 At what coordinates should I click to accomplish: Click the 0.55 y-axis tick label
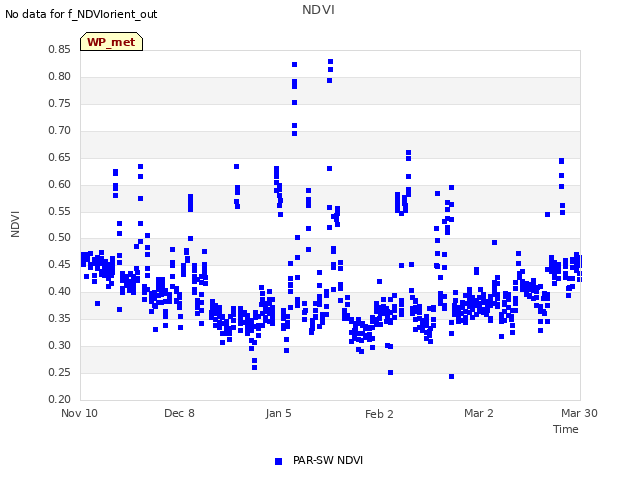(x=60, y=211)
